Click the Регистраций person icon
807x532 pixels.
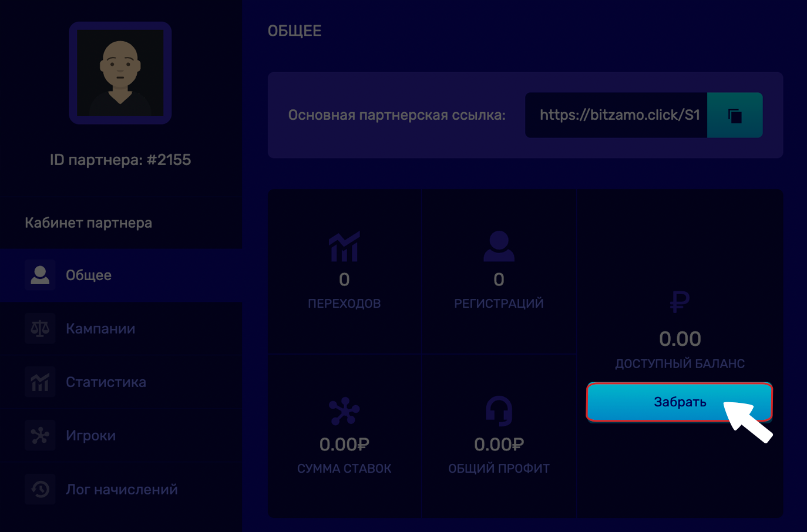[x=499, y=247]
